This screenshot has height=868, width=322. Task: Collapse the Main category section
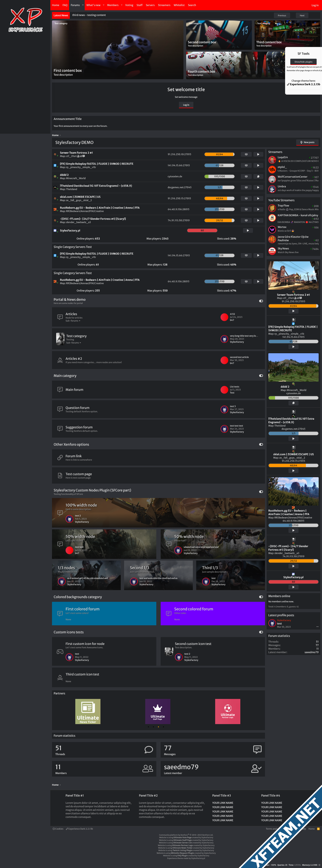tap(261, 375)
